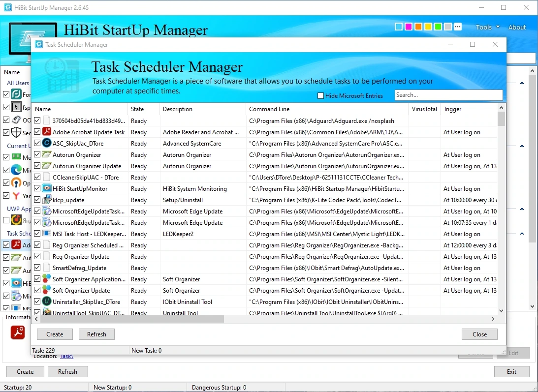The width and height of the screenshot is (538, 392).
Task: Click Refresh button in main StartUp Manager window
Action: coord(67,371)
